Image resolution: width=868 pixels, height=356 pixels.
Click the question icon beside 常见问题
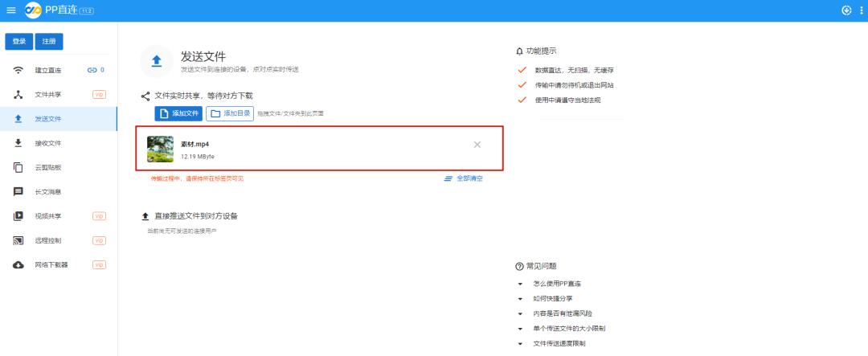pyautogui.click(x=519, y=266)
